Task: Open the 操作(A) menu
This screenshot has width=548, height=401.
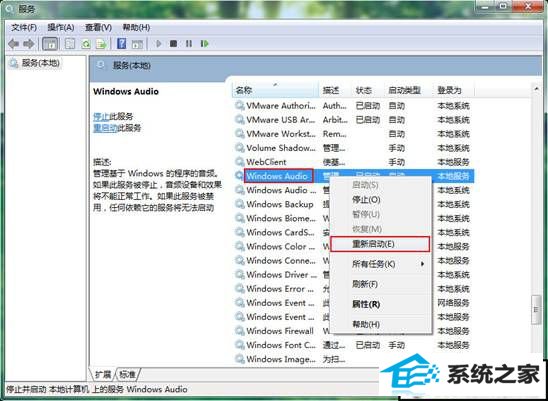Action: point(61,28)
